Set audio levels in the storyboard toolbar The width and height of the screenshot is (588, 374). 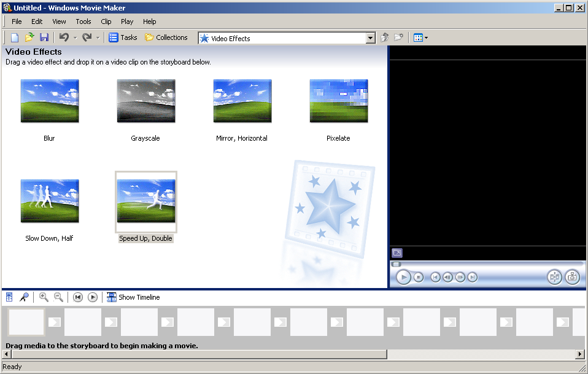(x=9, y=297)
